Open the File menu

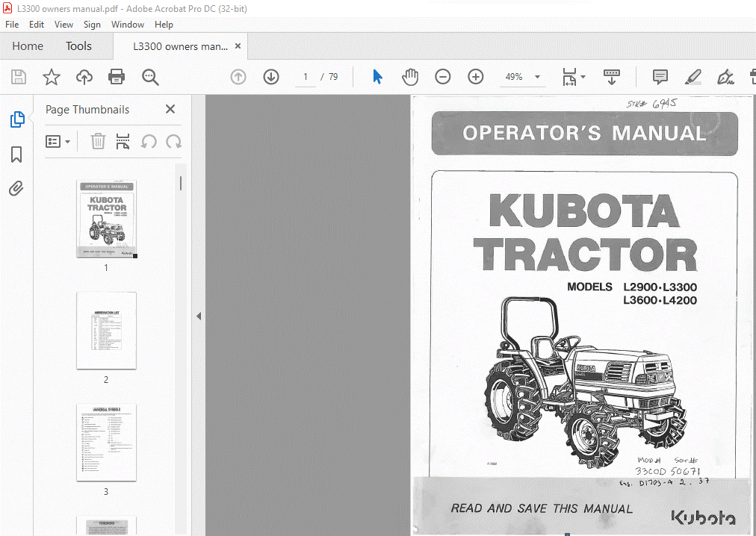click(x=12, y=25)
